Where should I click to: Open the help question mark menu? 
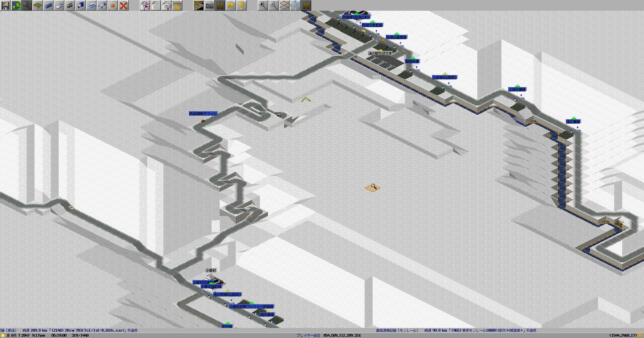click(241, 5)
